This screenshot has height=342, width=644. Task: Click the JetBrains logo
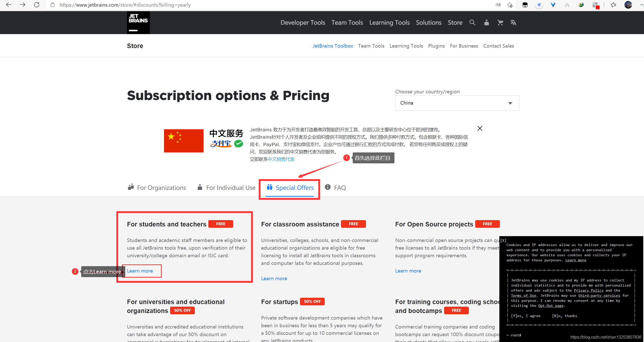[138, 22]
